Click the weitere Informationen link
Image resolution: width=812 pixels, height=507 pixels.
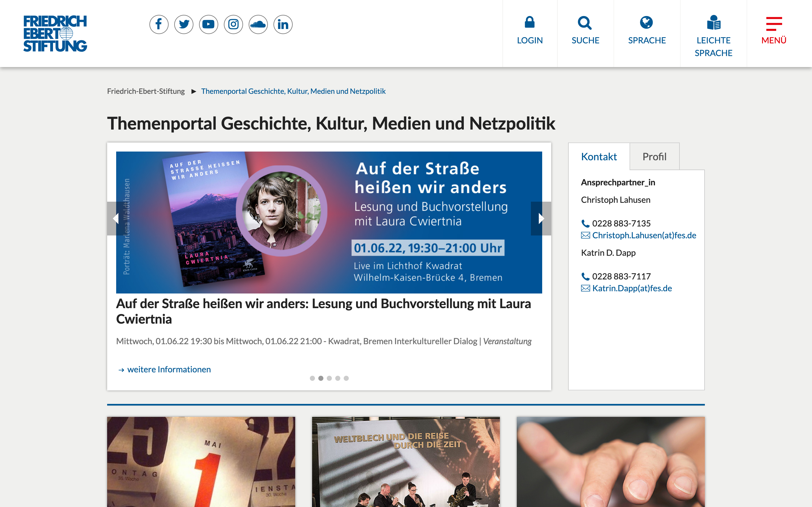[x=169, y=370]
